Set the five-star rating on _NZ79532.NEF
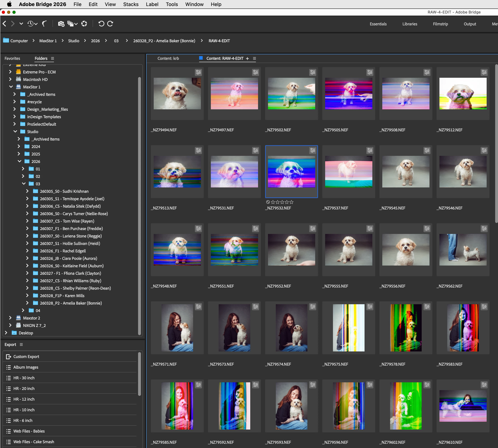498x448 pixels. pos(291,202)
